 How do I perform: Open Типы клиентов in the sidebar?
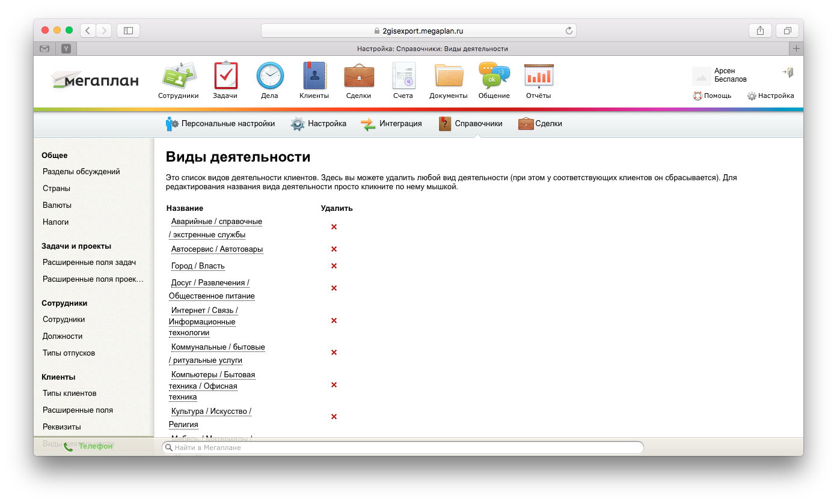click(x=70, y=393)
